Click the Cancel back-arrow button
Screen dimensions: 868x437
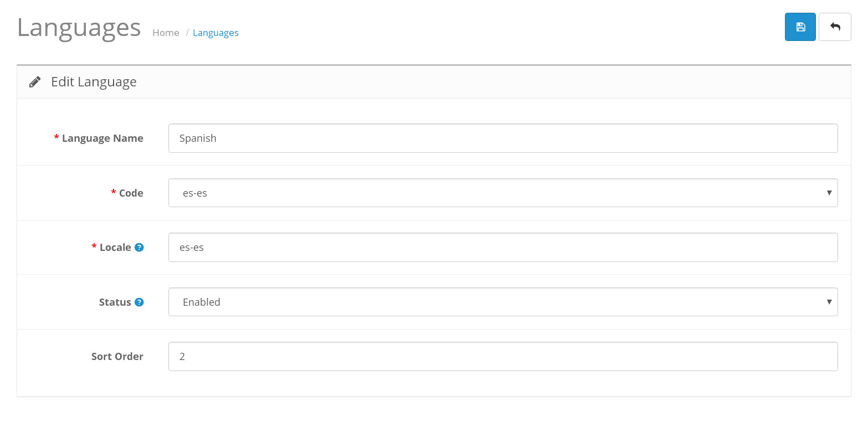click(835, 27)
